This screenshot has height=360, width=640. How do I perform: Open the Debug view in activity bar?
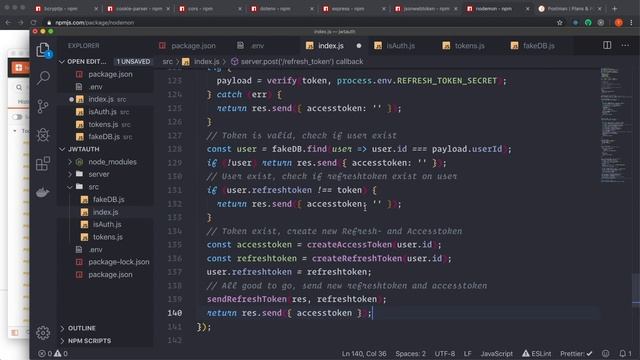click(x=43, y=135)
